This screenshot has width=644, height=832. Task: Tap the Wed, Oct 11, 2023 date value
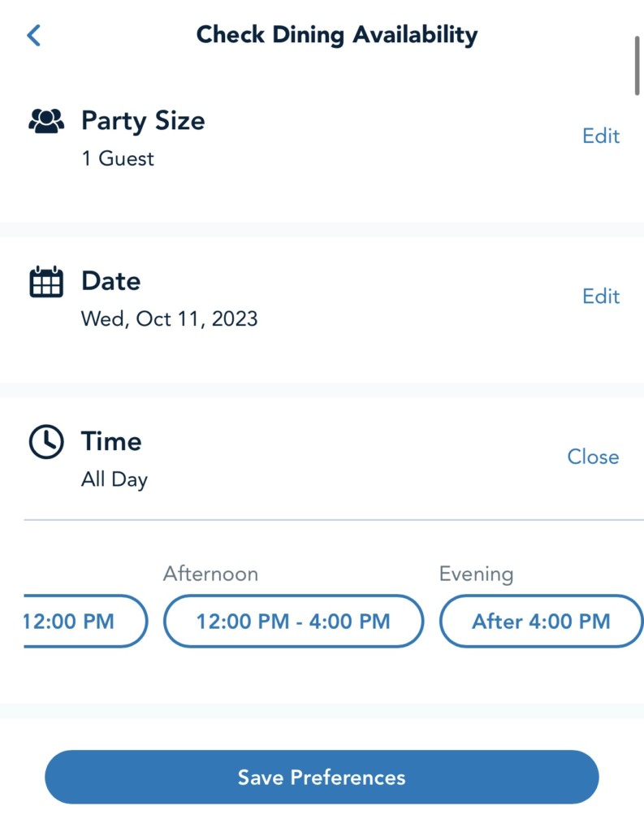coord(169,318)
